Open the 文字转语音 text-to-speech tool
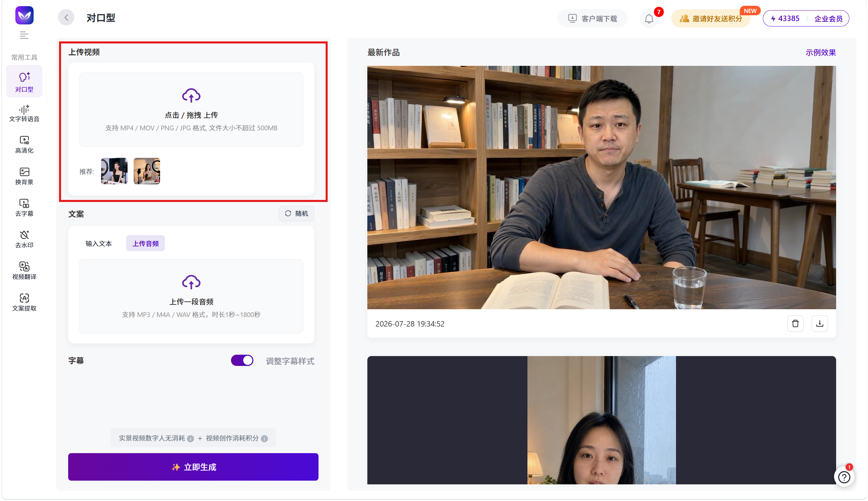This screenshot has height=501, width=868. coord(24,114)
